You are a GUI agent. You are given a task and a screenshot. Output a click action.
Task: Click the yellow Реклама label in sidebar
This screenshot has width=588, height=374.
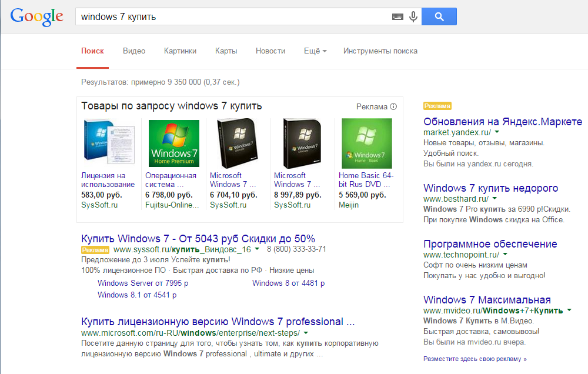437,106
